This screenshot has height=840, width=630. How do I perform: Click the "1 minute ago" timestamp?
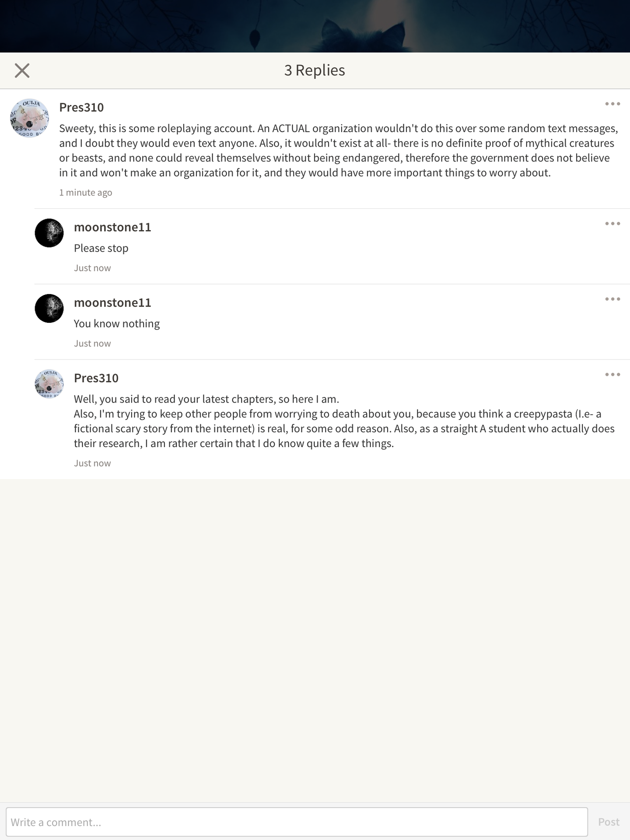click(86, 192)
